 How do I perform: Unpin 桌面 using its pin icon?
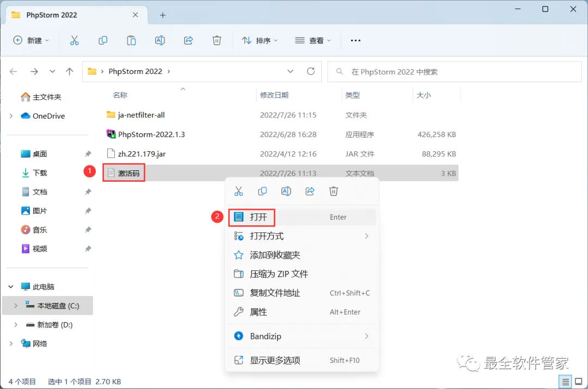click(x=88, y=154)
